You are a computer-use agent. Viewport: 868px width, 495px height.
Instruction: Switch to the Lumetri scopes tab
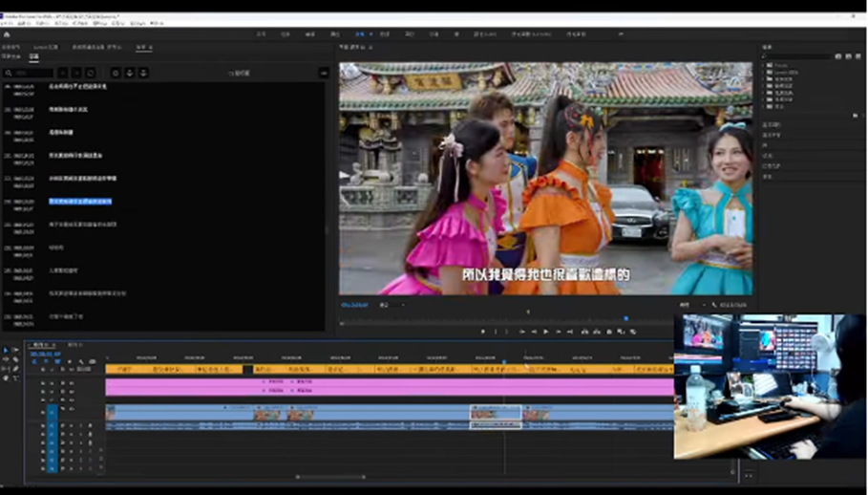(x=46, y=47)
